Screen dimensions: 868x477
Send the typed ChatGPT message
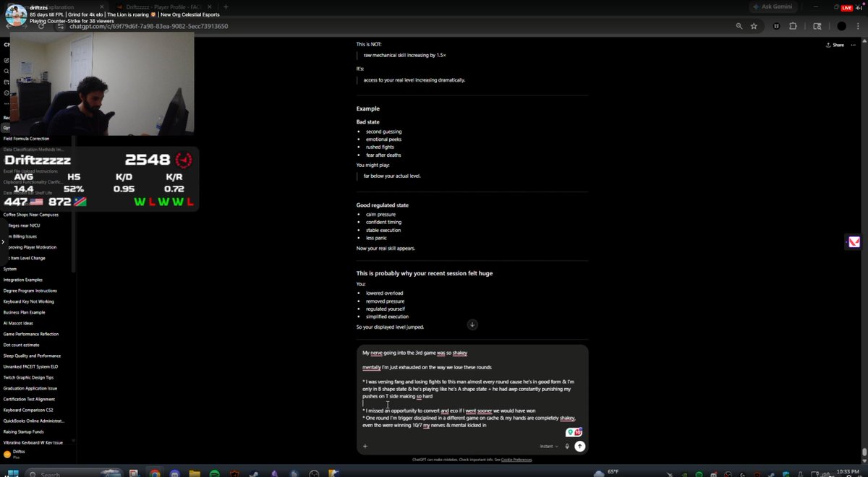579,447
